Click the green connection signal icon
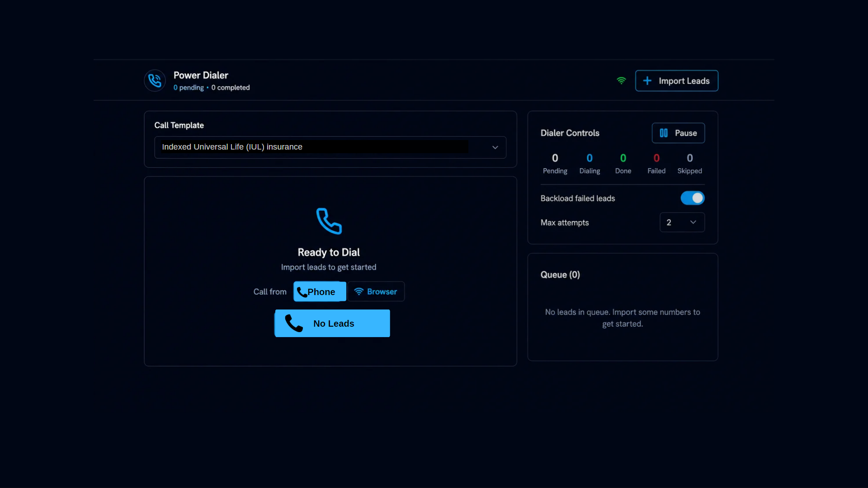The width and height of the screenshot is (868, 488). tap(621, 80)
